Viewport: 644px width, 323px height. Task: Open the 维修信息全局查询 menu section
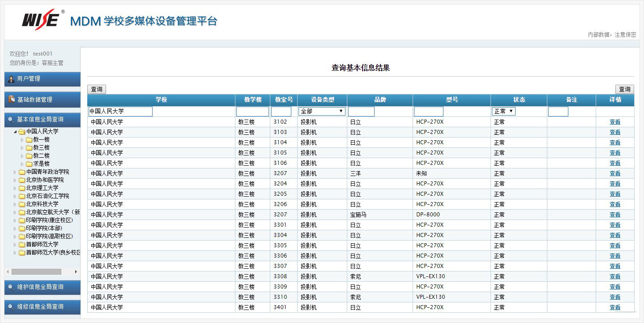coord(43,307)
